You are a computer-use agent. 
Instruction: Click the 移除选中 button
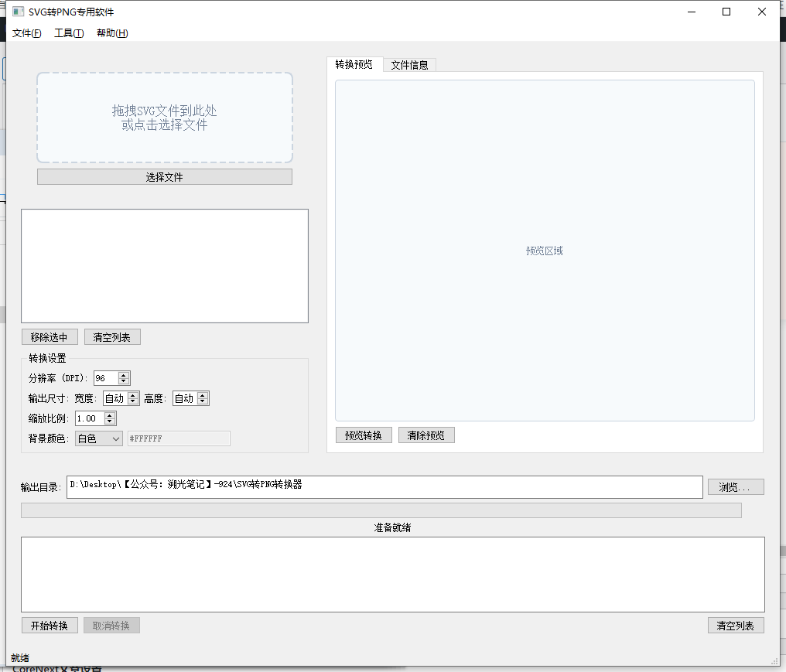coord(50,337)
